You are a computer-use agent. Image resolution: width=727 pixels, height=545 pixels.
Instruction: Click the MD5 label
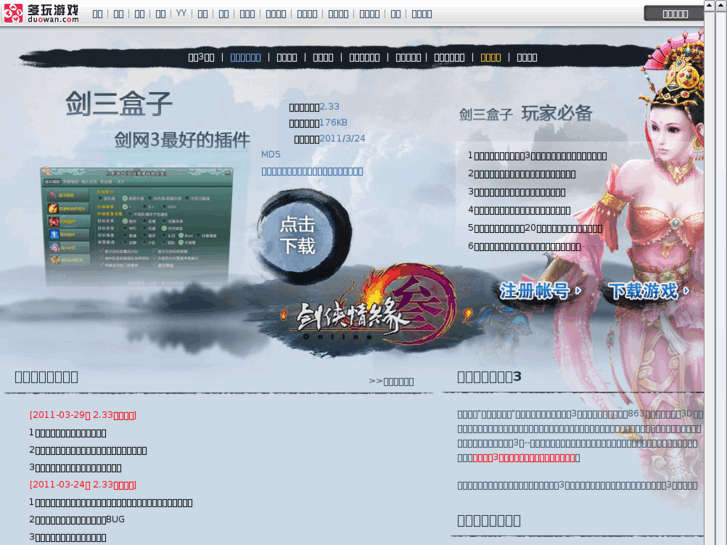(271, 154)
